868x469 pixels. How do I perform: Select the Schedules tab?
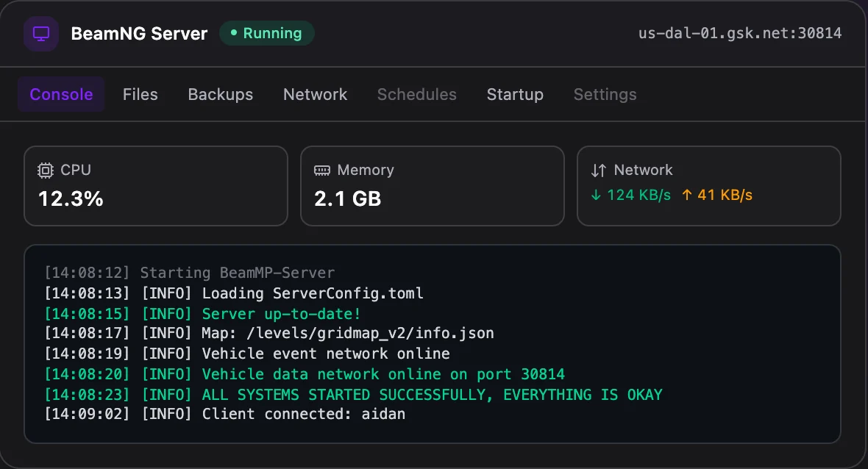click(417, 95)
